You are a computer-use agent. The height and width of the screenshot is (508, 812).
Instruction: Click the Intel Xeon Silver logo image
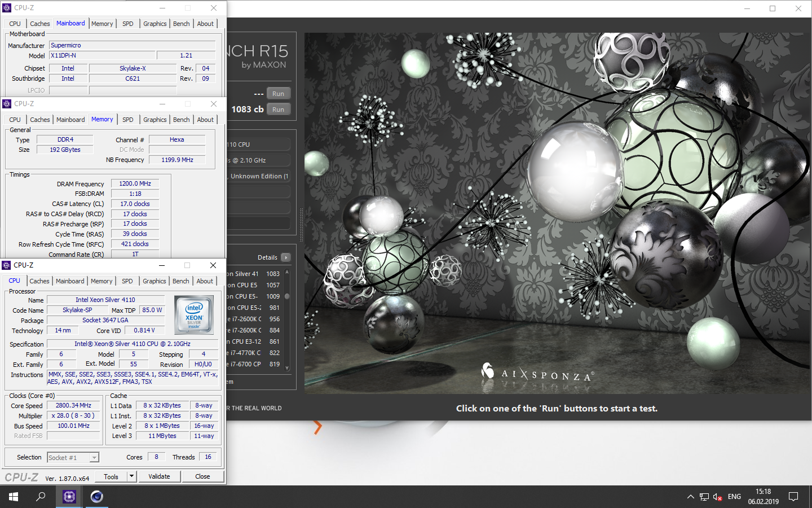(x=193, y=314)
